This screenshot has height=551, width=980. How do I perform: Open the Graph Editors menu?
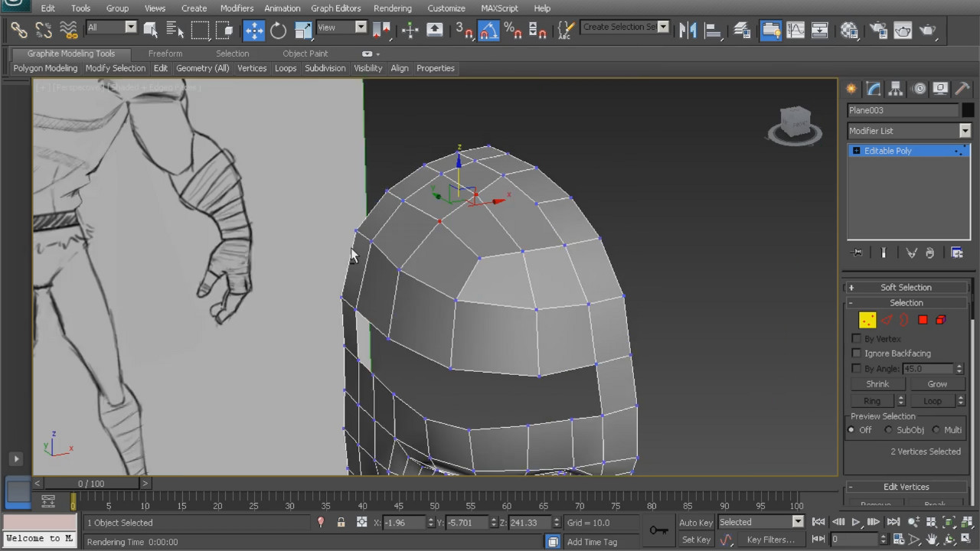pos(335,8)
